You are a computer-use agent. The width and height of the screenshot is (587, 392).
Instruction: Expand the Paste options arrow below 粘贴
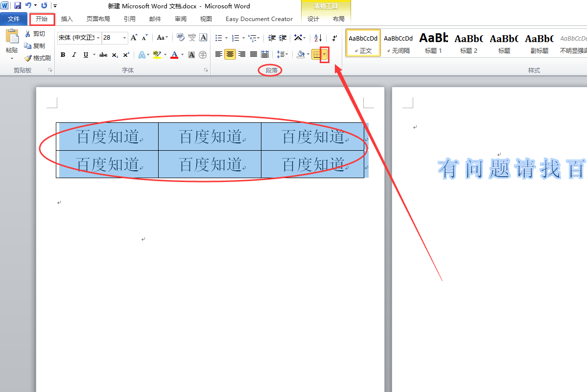pyautogui.click(x=12, y=58)
